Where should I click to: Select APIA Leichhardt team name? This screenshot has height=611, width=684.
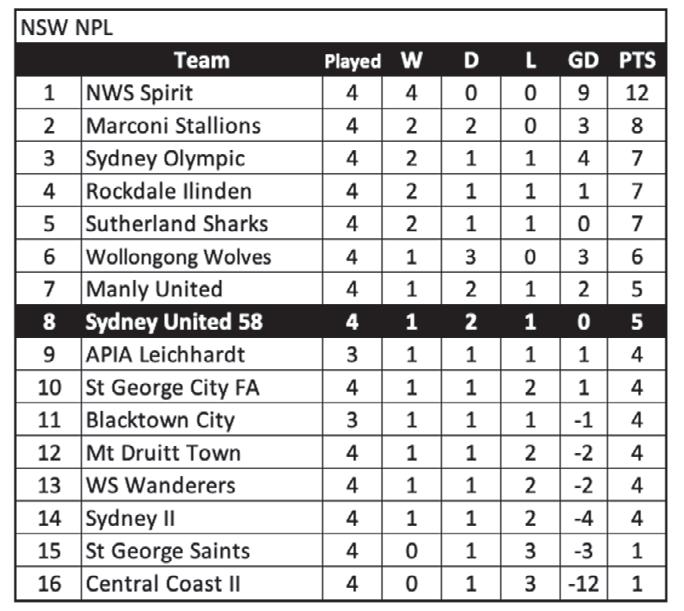(x=165, y=355)
